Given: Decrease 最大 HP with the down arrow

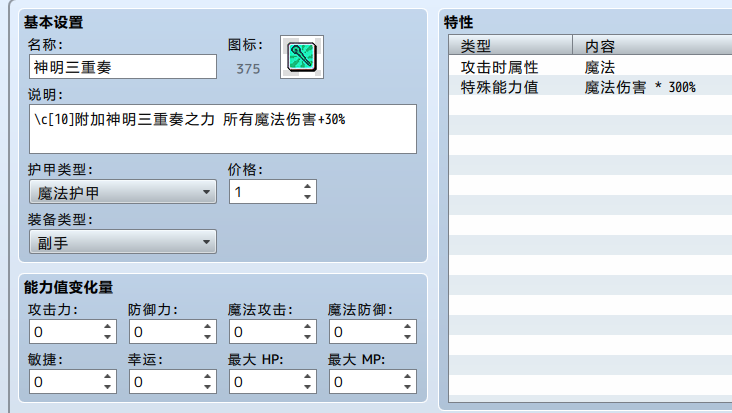Looking at the screenshot, I should click(x=307, y=387).
